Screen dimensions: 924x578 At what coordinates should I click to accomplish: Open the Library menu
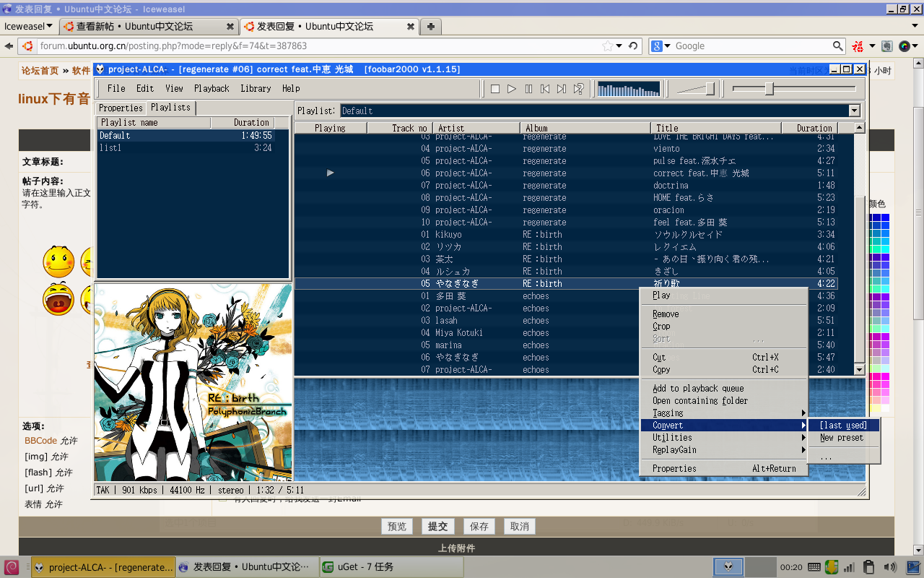pyautogui.click(x=256, y=88)
